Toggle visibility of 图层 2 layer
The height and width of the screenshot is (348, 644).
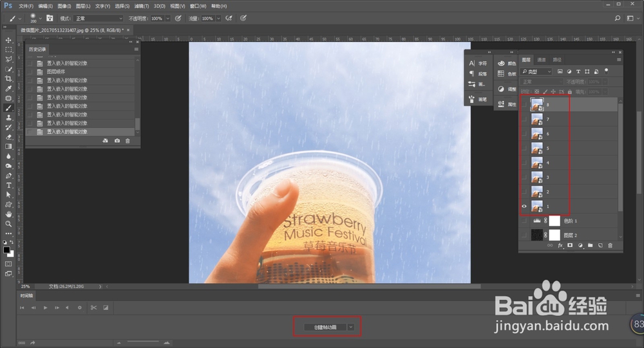(x=524, y=235)
